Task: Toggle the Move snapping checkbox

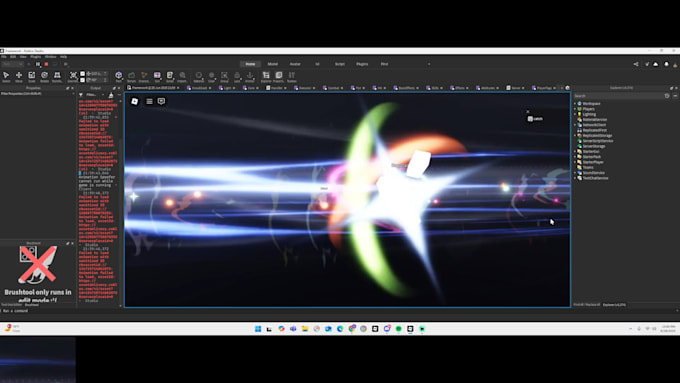Action: pos(83,74)
